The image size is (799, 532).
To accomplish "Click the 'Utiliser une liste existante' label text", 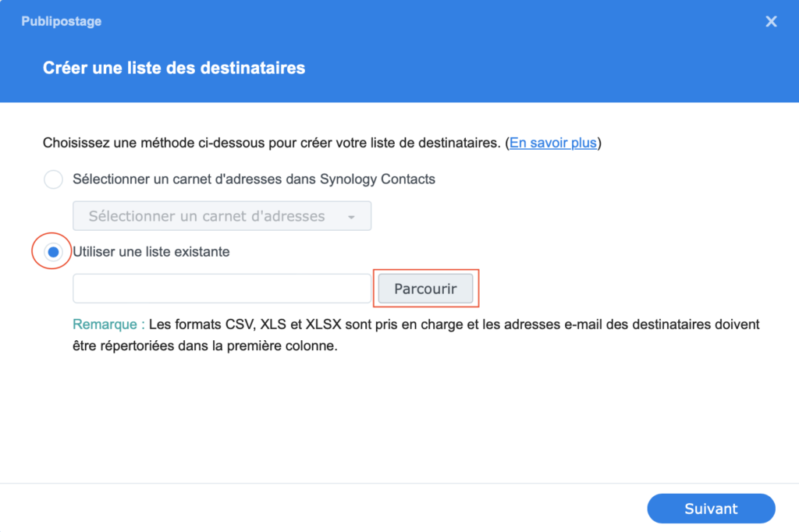I will tap(151, 252).
